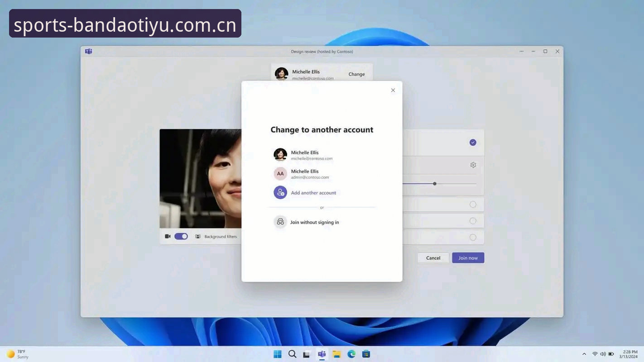The height and width of the screenshot is (362, 644).
Task: Click the Add another account icon
Action: click(280, 192)
